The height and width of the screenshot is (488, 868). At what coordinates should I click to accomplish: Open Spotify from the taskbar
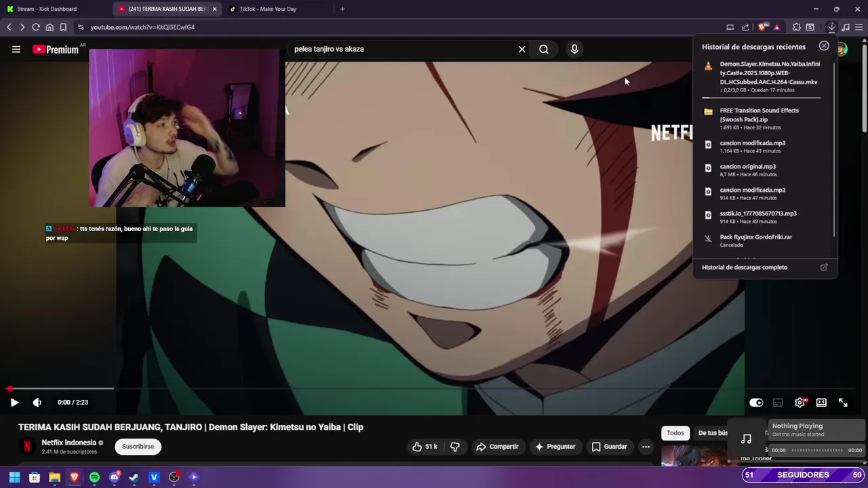tap(94, 477)
